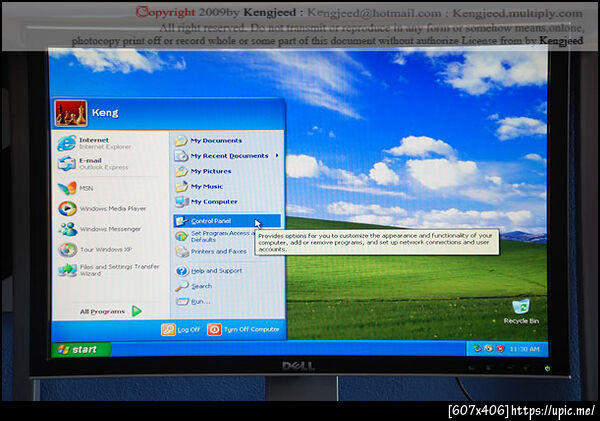
Task: Open Windows Media Player icon
Action: click(67, 208)
